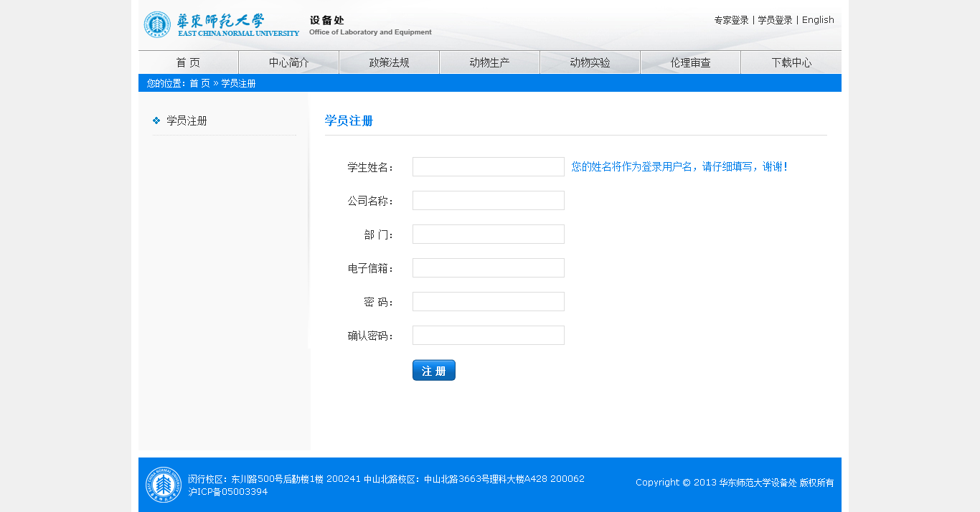Select 动物生产 in the navigation bar
This screenshot has width=980, height=512.
coord(489,62)
